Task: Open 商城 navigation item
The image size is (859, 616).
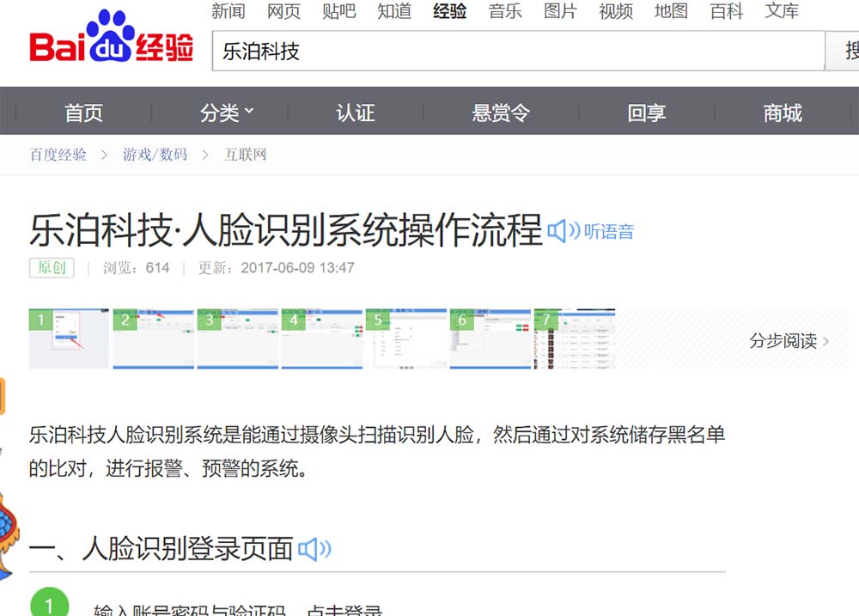Action: [x=782, y=113]
